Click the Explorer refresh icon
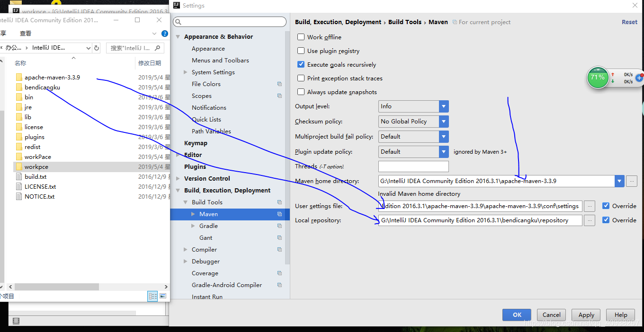This screenshot has height=332, width=644. 97,48
